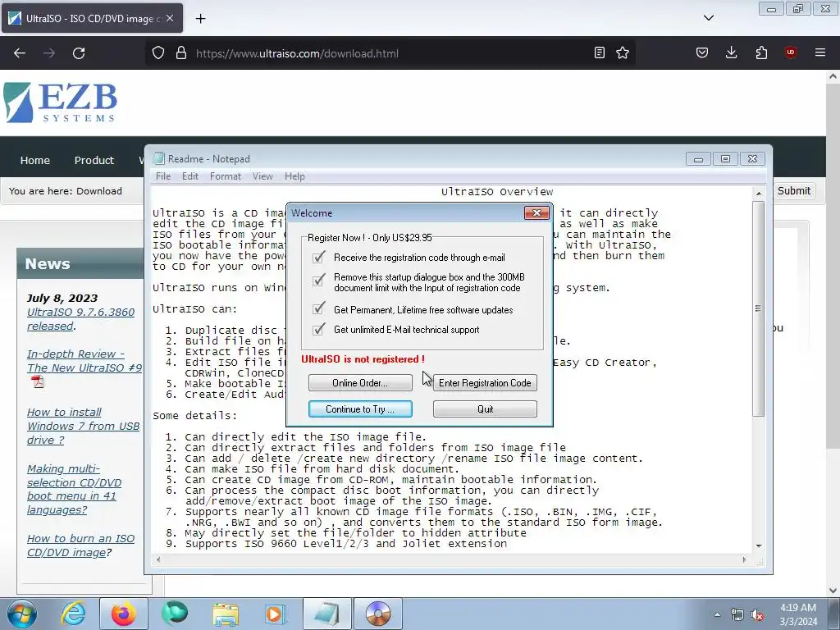
Task: Launch Internet Explorer from the taskbar
Action: 73,614
